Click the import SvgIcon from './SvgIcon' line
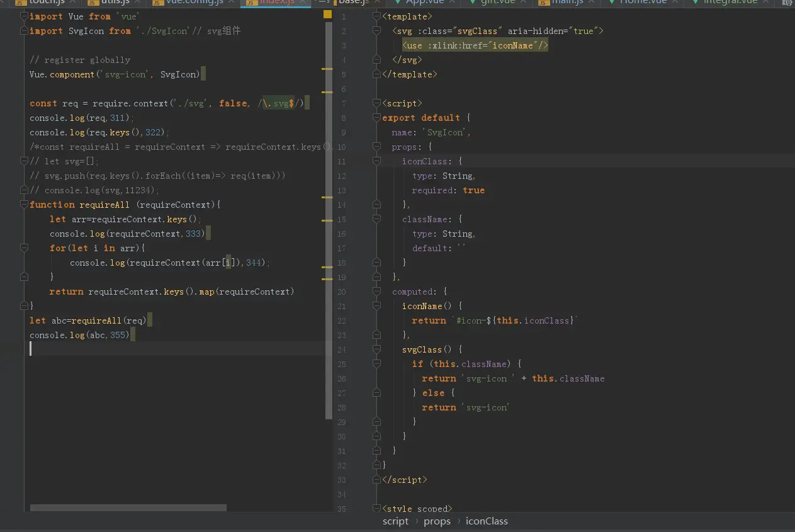 (135, 31)
